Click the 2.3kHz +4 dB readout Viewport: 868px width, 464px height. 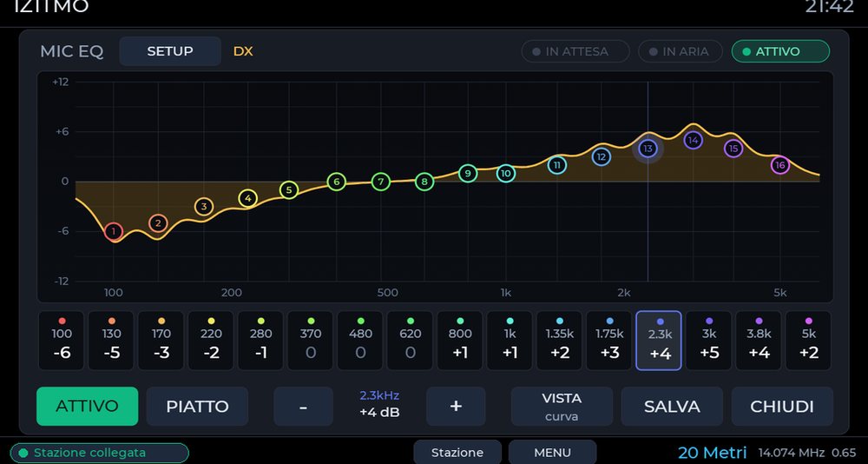[x=379, y=404]
